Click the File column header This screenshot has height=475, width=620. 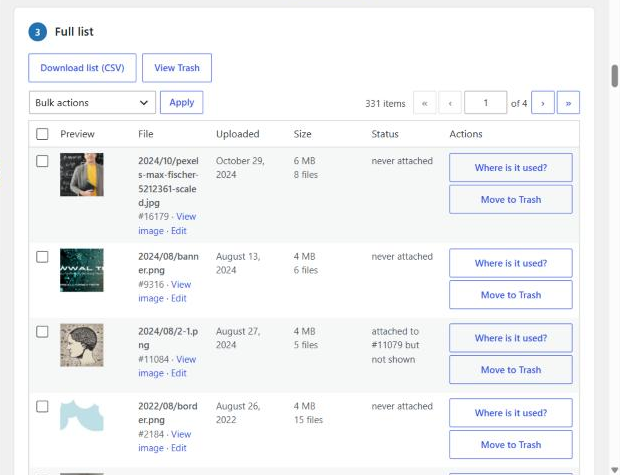146,134
